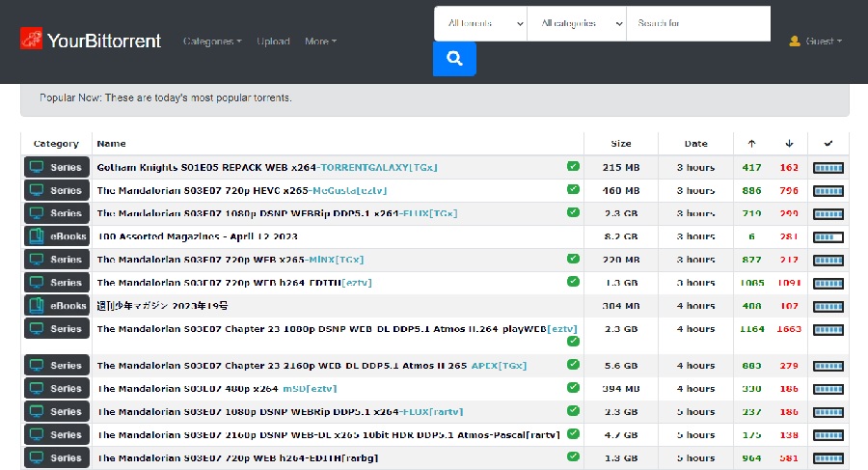868x470 pixels.
Task: Click the blue search magnifier button
Action: [x=454, y=58]
